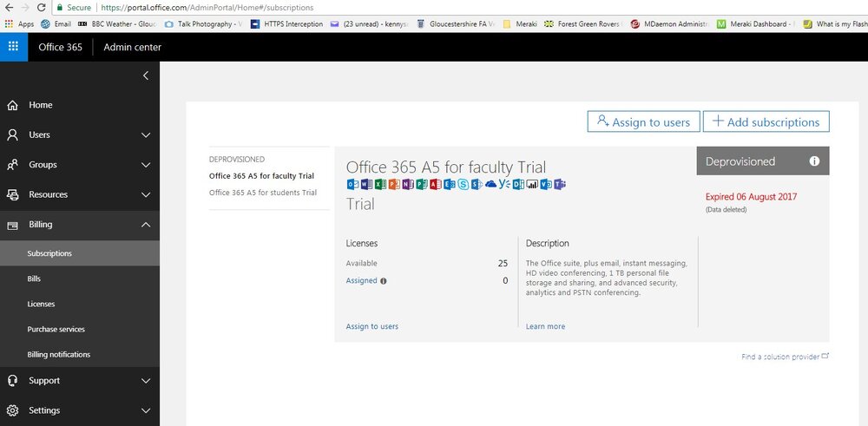Image resolution: width=868 pixels, height=426 pixels.
Task: Expand the Resources menu chevron
Action: 146,194
